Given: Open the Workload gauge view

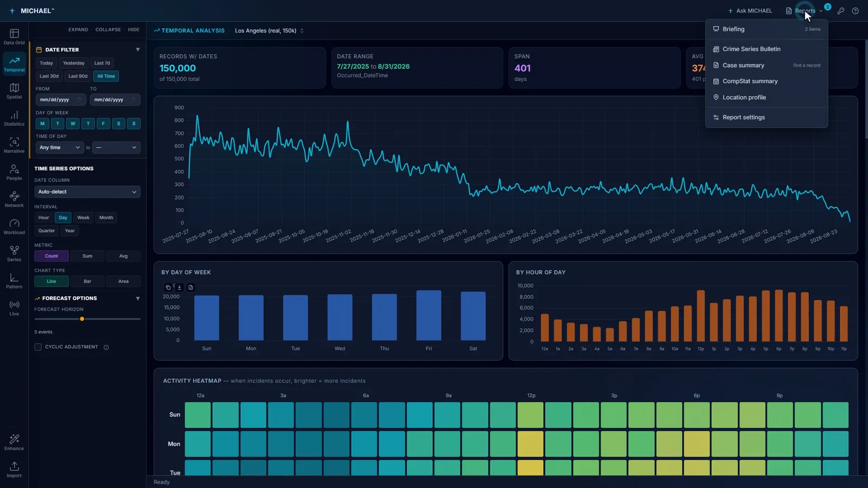Looking at the screenshot, I should pyautogui.click(x=14, y=227).
